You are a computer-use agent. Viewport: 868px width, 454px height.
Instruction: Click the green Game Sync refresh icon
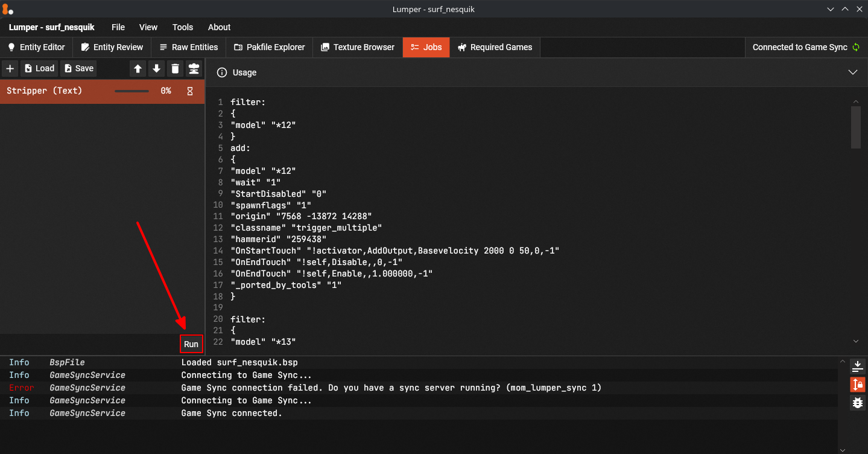click(855, 47)
